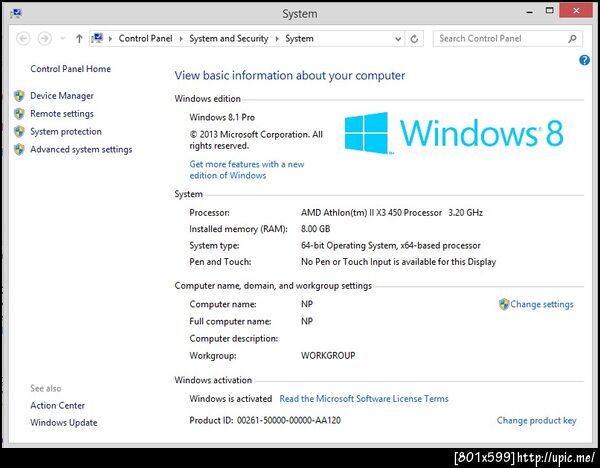600x468 pixels.
Task: Click the shield icon beside Change settings
Action: click(504, 305)
